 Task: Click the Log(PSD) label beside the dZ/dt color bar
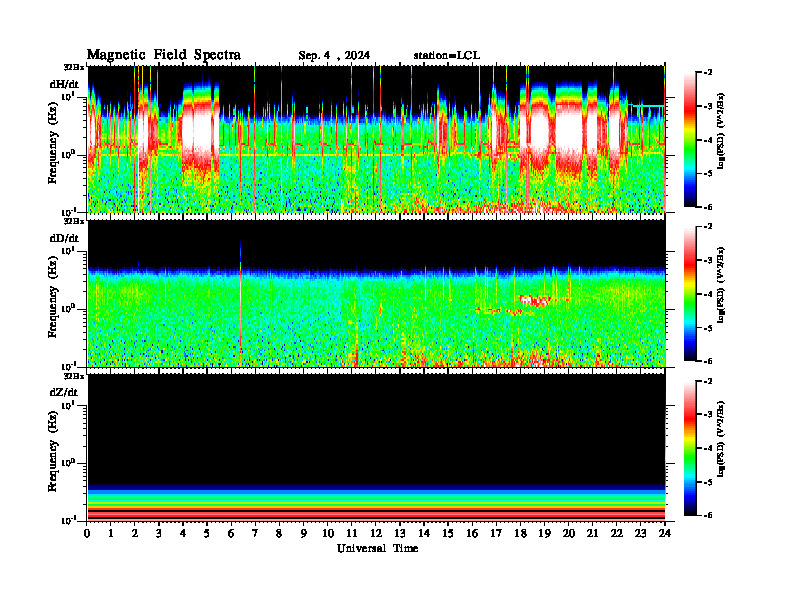(x=721, y=439)
